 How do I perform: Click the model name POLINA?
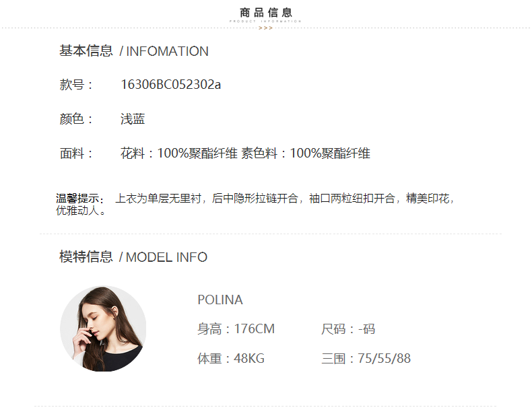click(x=220, y=300)
